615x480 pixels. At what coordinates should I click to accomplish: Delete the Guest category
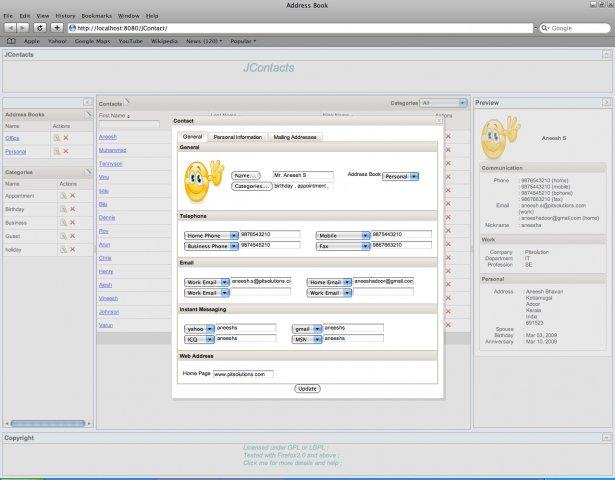pyautogui.click(x=73, y=236)
